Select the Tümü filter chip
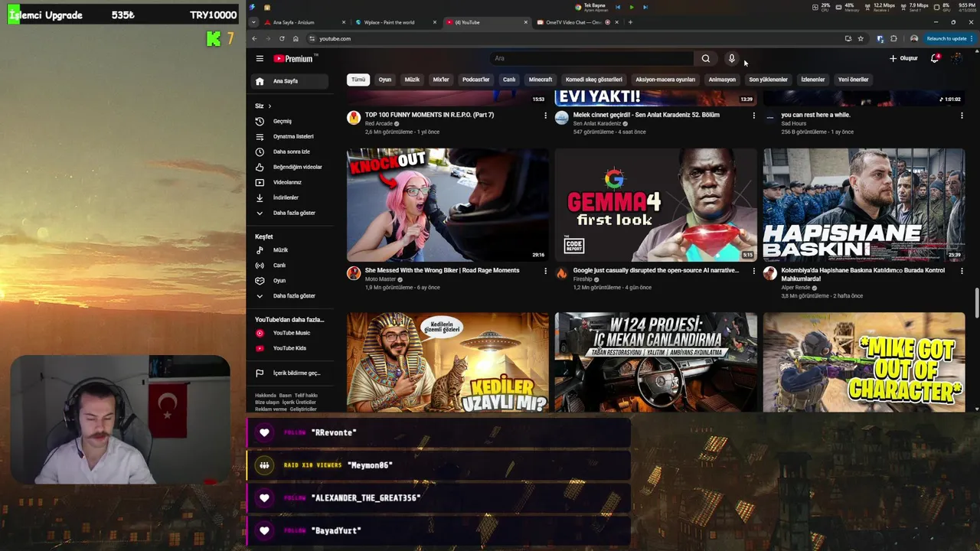Image resolution: width=980 pixels, height=551 pixels. pos(358,80)
